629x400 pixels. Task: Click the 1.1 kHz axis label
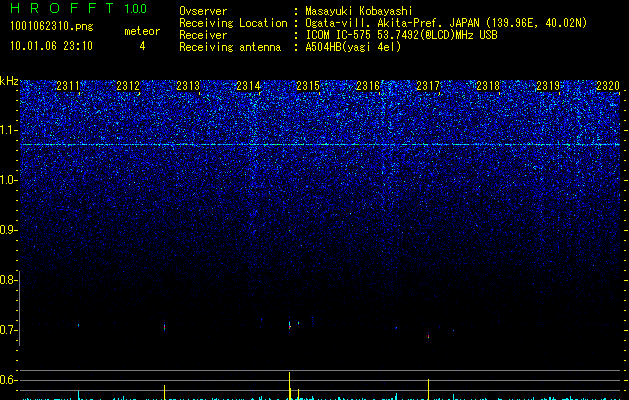click(x=8, y=130)
